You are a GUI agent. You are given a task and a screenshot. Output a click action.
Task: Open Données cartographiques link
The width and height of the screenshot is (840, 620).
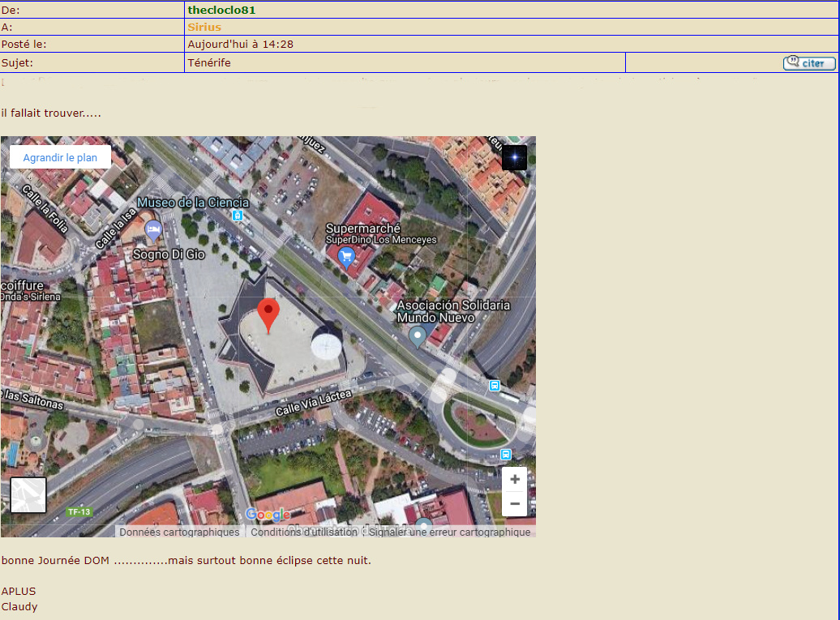(x=179, y=532)
